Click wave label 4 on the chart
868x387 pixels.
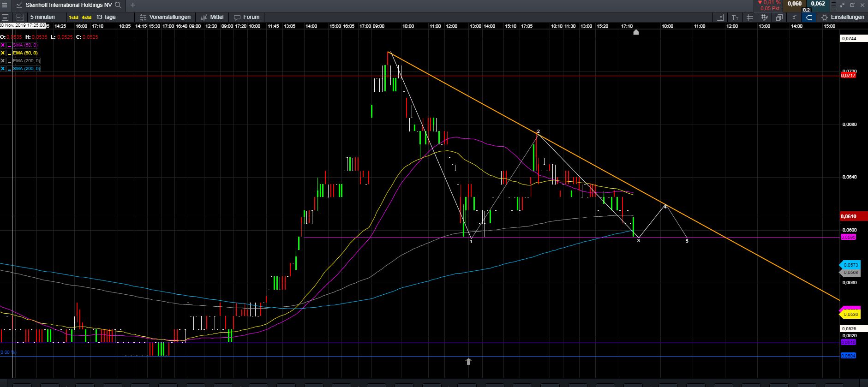[x=665, y=207]
